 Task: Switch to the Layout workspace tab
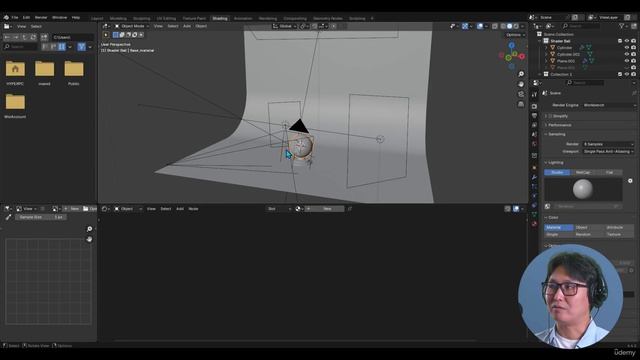coord(97,18)
